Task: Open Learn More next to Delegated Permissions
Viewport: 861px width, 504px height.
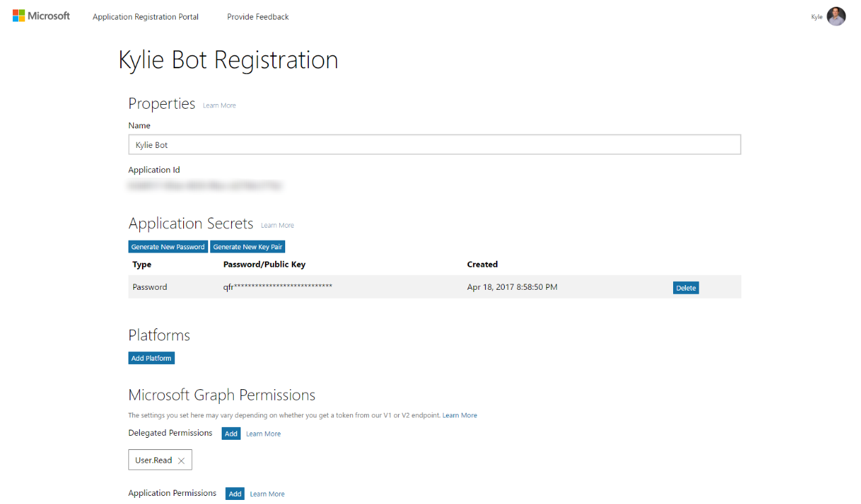Action: (x=263, y=434)
